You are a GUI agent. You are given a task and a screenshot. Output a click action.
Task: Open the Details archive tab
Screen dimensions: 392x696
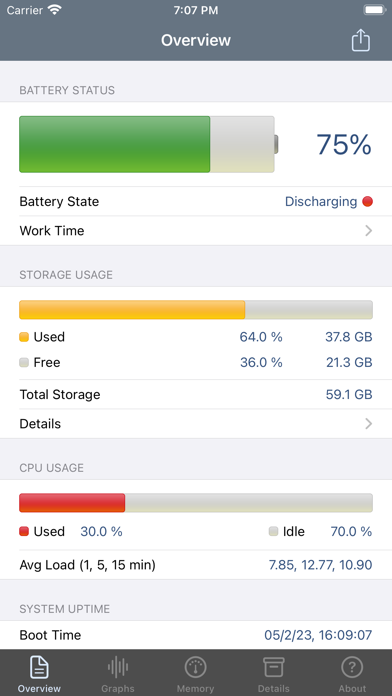273,672
